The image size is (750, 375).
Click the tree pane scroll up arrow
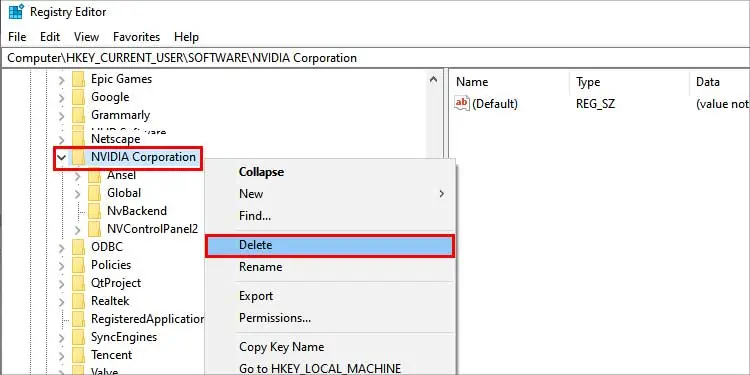point(433,79)
